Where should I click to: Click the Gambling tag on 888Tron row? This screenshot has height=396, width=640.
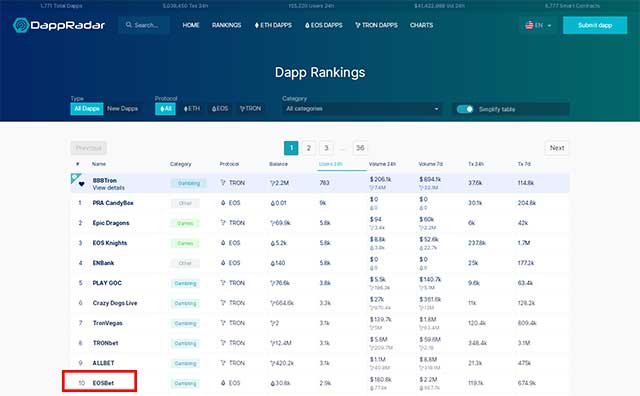coord(189,183)
